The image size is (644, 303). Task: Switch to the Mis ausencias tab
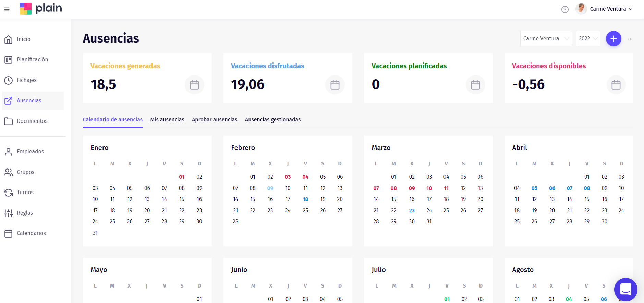167,120
